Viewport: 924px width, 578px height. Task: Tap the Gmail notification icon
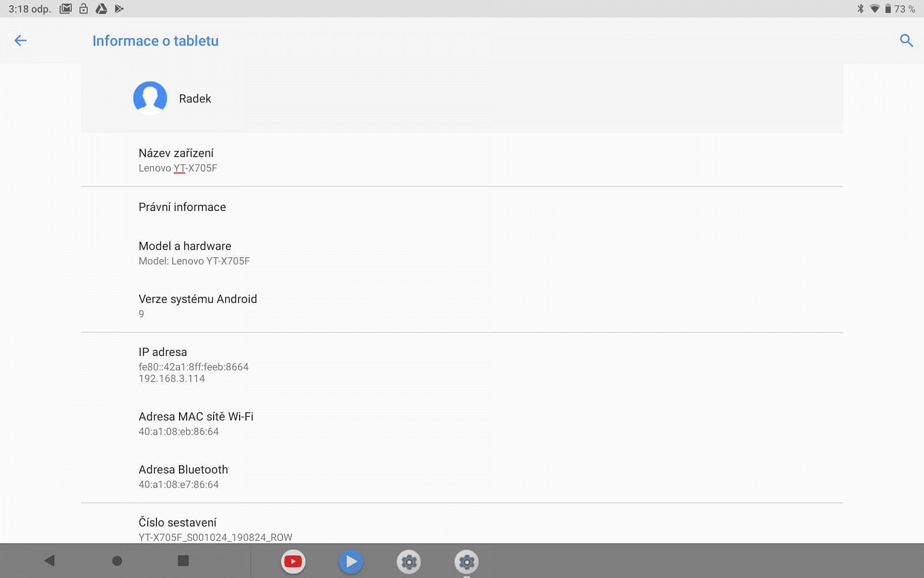click(x=65, y=9)
